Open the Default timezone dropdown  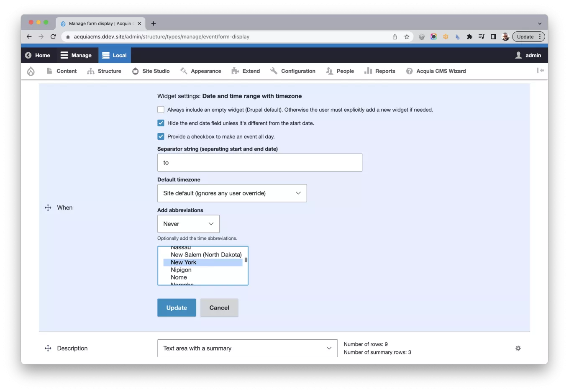(x=232, y=193)
